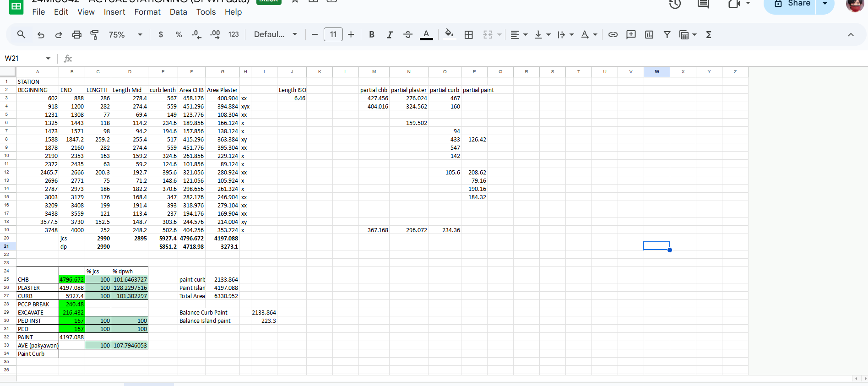This screenshot has width=868, height=386.
Task: Open more number formats 123 menu
Action: click(233, 34)
